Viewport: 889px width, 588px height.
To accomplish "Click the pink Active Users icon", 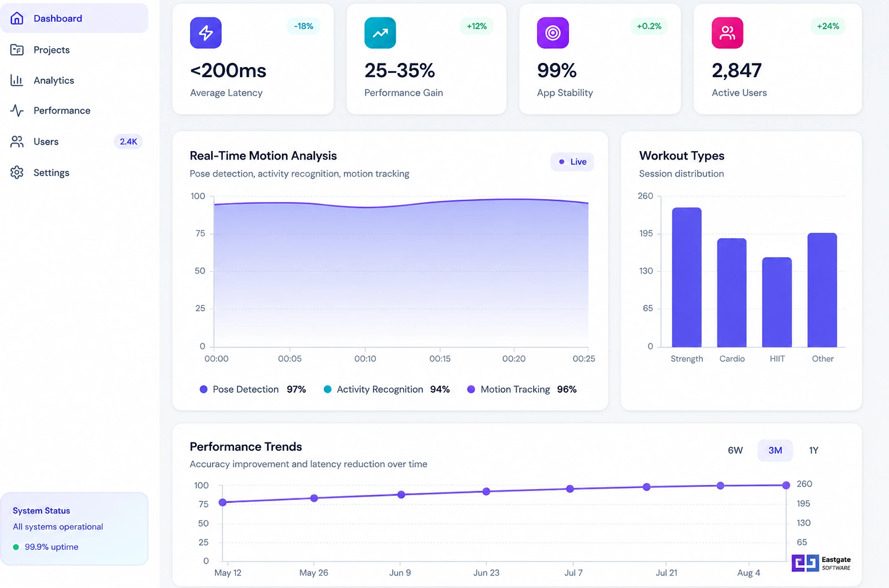I will (x=727, y=33).
